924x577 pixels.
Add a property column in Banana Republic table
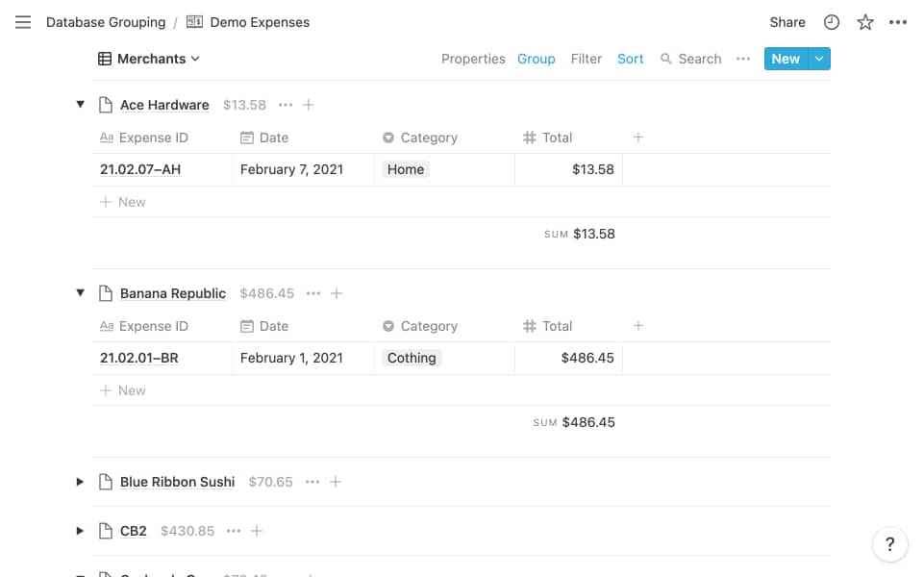pos(638,326)
